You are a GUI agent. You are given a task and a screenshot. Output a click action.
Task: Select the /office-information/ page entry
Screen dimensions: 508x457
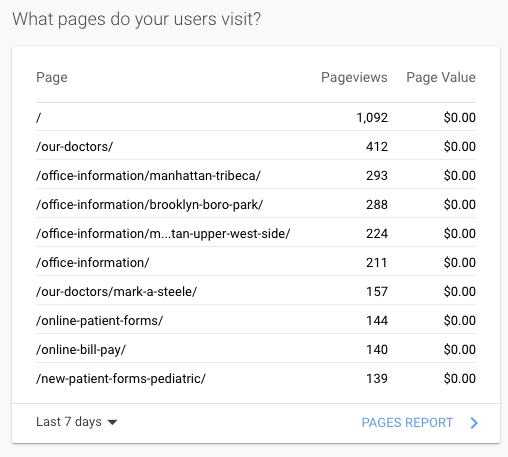pos(93,263)
